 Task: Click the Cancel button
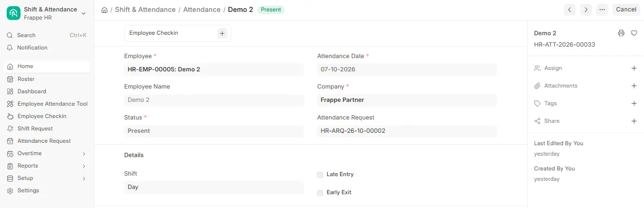[x=626, y=10]
